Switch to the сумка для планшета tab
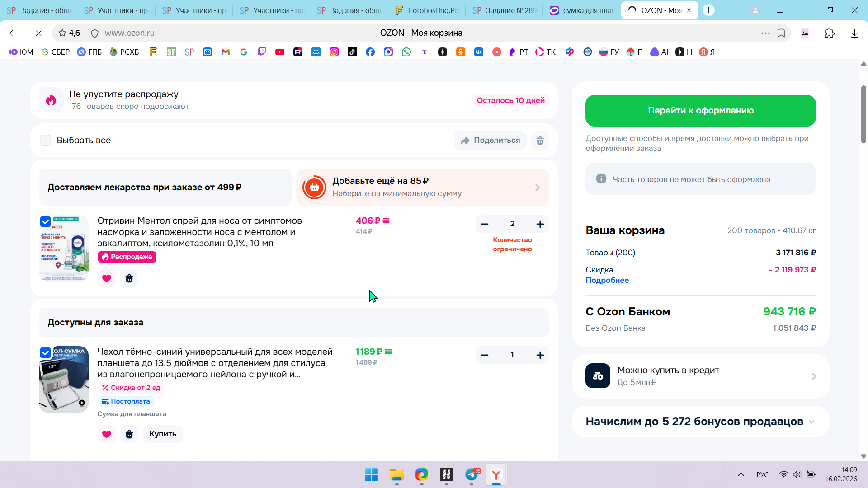Image resolution: width=868 pixels, height=488 pixels. [x=581, y=10]
